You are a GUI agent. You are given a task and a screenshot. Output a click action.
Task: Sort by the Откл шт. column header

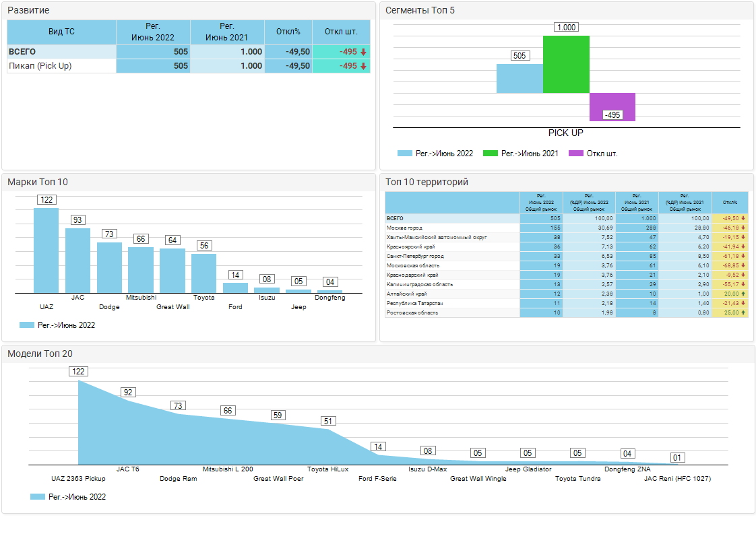pyautogui.click(x=341, y=32)
